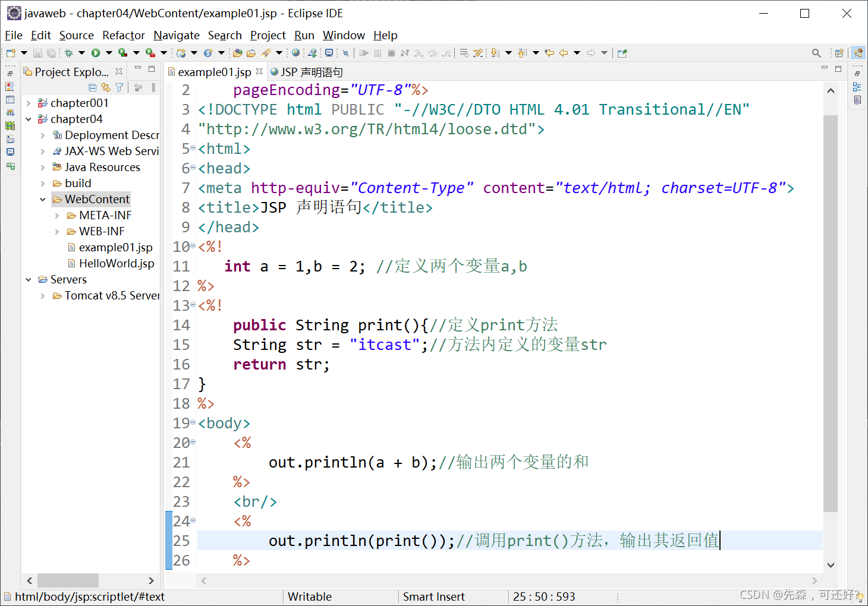Expand the WEB-INF folder
Screen dimensions: 868x606
point(56,231)
